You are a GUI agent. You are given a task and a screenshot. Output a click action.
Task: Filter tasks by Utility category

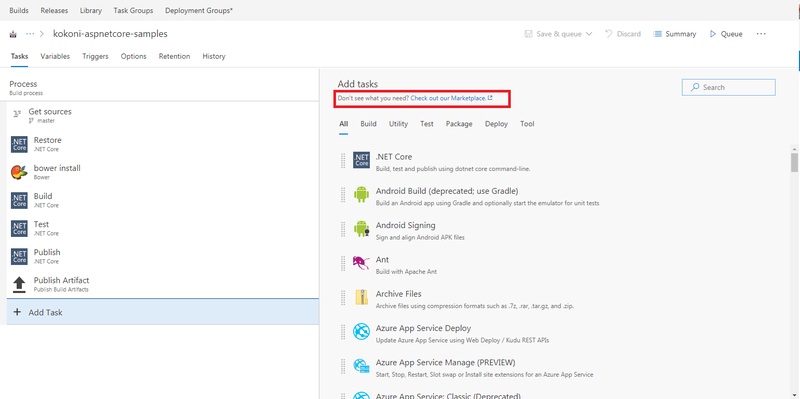coord(398,123)
